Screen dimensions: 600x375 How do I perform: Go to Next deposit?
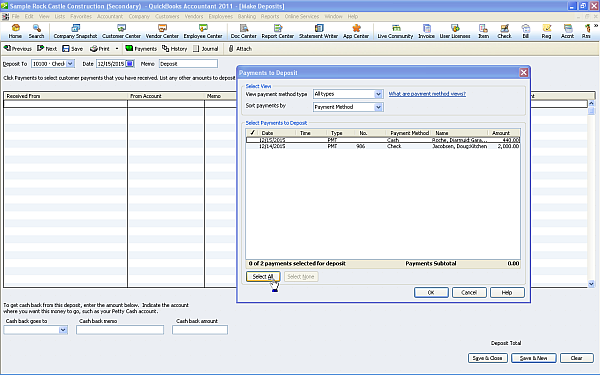tap(47, 49)
